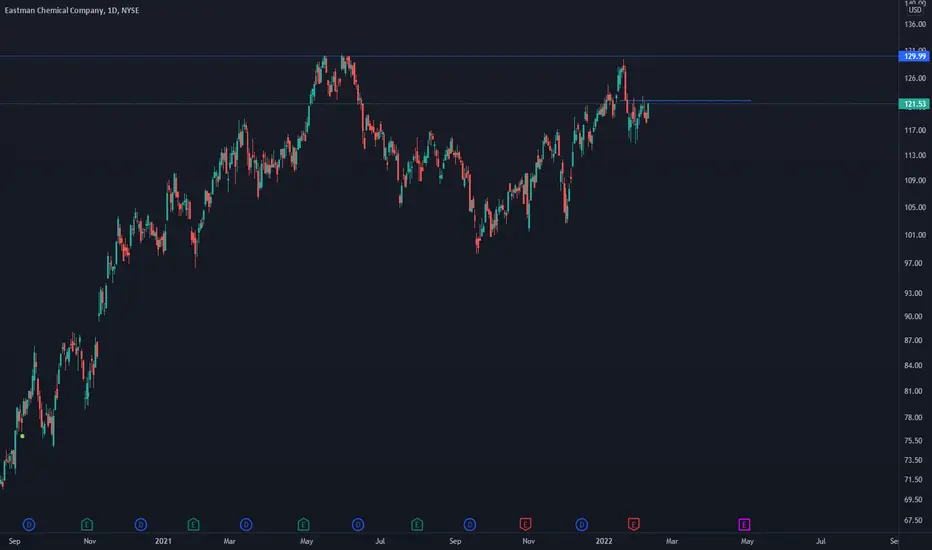Open the green earnings marker right after 2021
This screenshot has width=932, height=550.
(193, 524)
